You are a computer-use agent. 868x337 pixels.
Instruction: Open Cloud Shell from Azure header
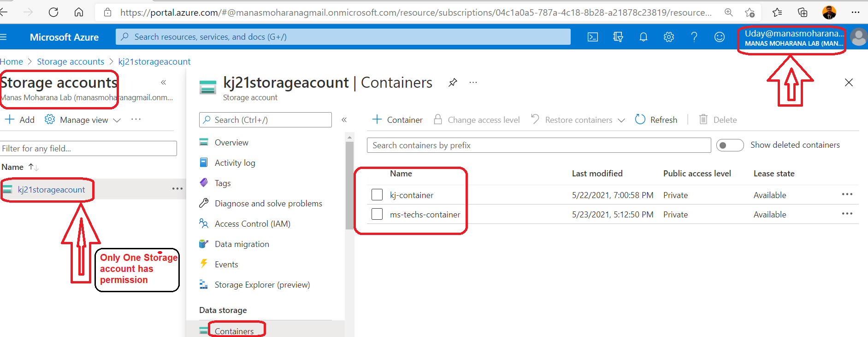point(593,37)
